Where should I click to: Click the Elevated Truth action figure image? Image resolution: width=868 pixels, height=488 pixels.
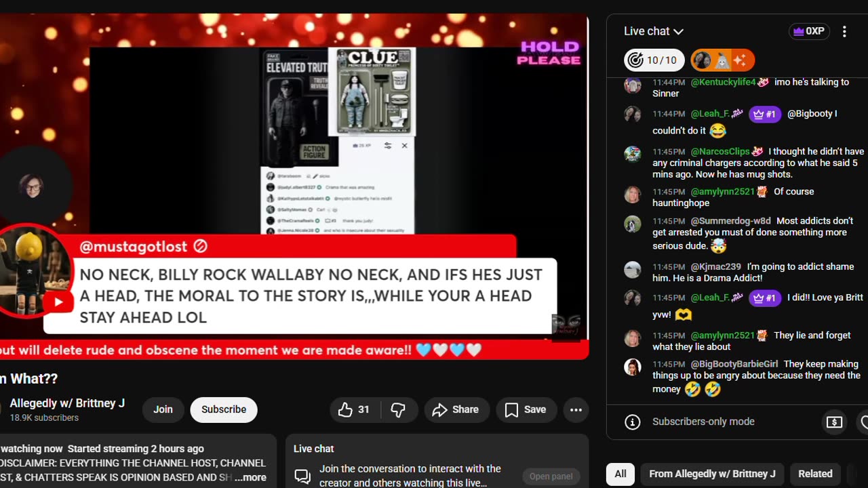pyautogui.click(x=296, y=108)
